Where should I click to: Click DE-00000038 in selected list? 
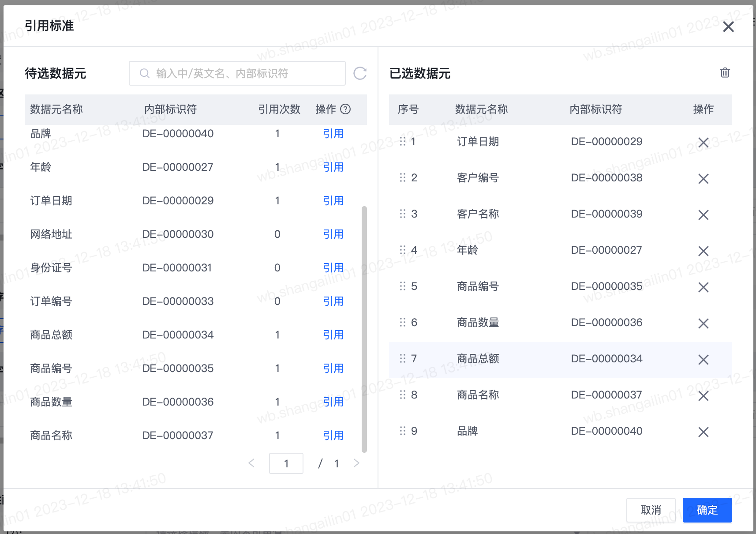[606, 177]
